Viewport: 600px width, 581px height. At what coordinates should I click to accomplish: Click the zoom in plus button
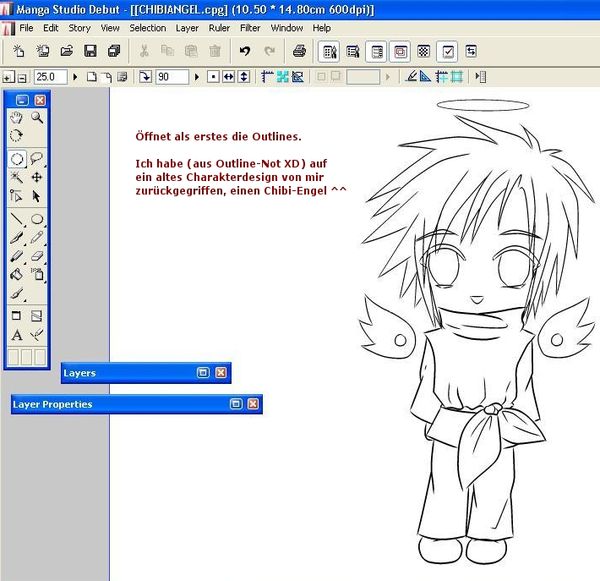(8, 77)
